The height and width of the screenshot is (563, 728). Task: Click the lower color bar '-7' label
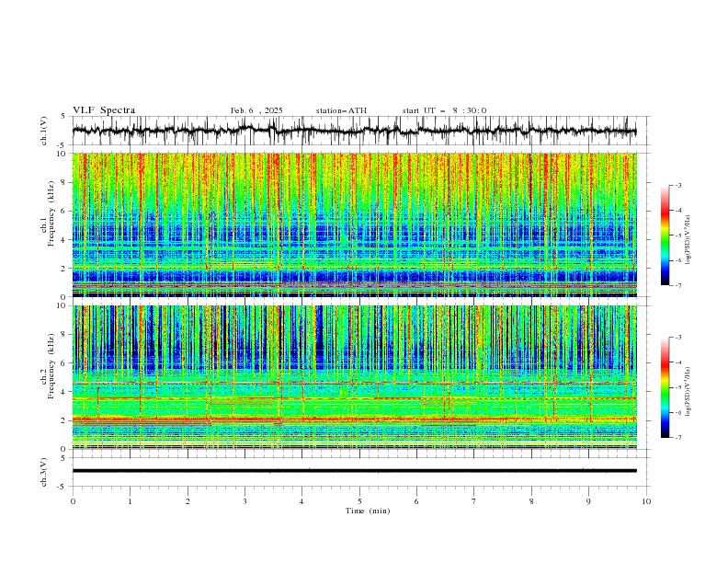[x=677, y=438]
